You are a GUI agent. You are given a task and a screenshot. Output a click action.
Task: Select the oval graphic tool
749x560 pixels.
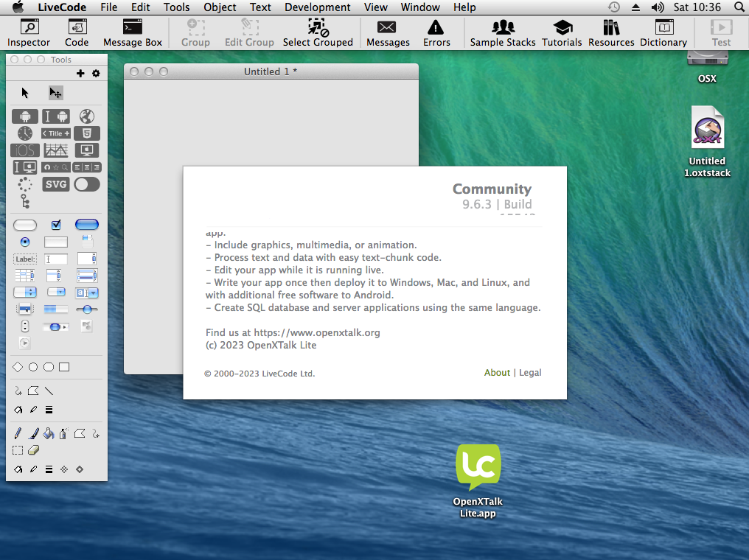point(33,367)
